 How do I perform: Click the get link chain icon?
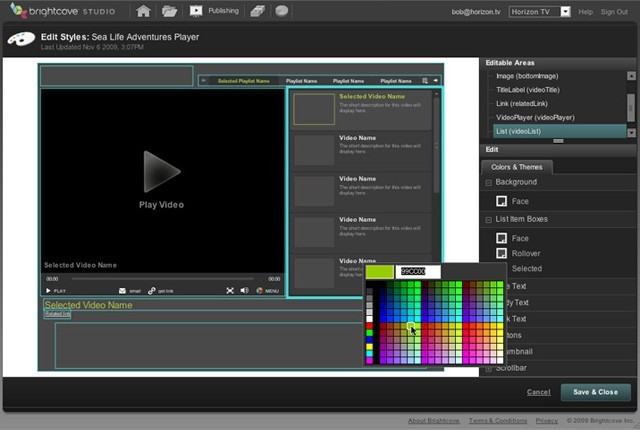point(152,291)
